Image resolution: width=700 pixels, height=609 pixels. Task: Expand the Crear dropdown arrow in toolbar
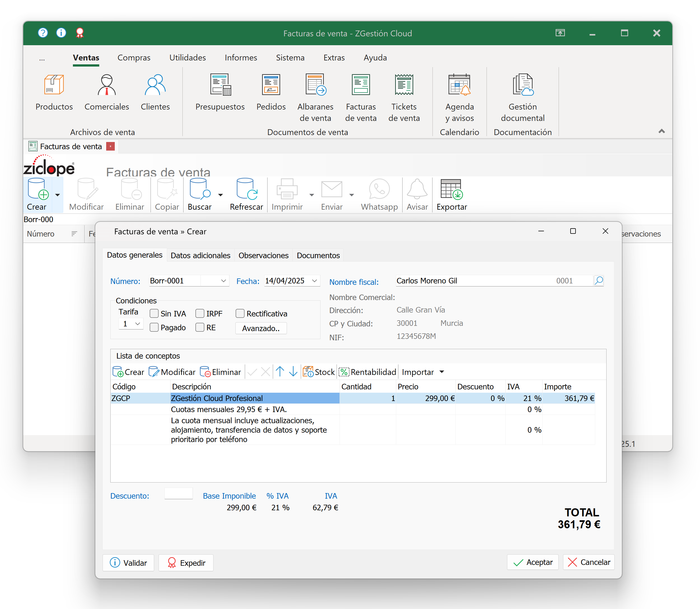(x=57, y=195)
